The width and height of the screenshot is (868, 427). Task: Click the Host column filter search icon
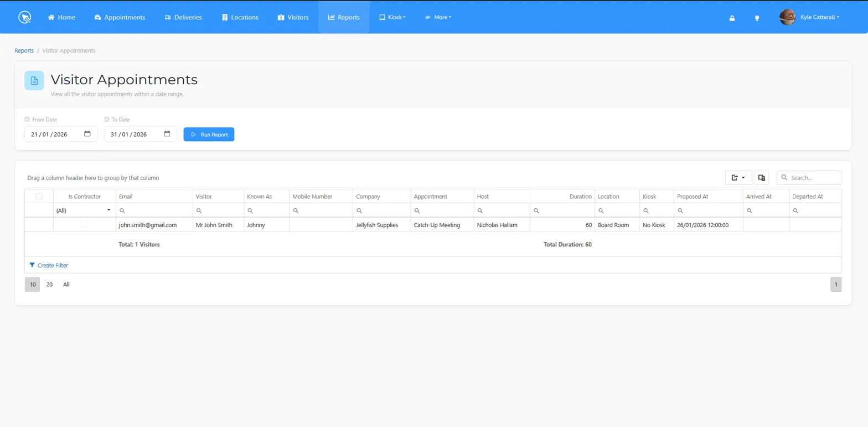point(480,210)
